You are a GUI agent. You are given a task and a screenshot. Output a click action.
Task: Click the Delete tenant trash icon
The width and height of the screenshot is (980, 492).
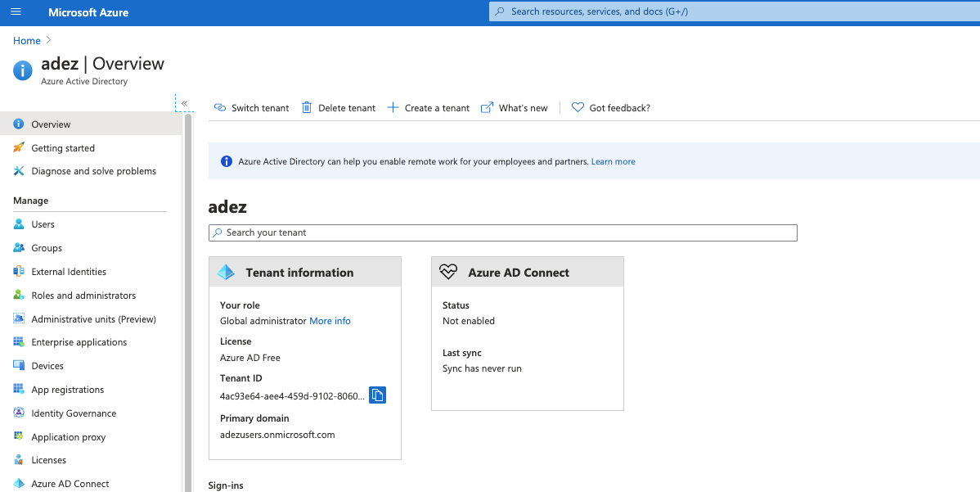(306, 107)
